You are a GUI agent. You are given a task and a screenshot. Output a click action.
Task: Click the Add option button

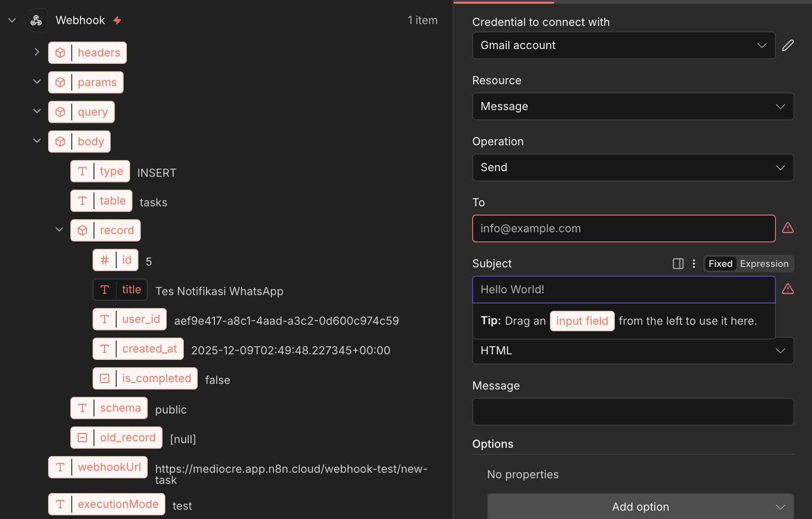[x=640, y=507]
